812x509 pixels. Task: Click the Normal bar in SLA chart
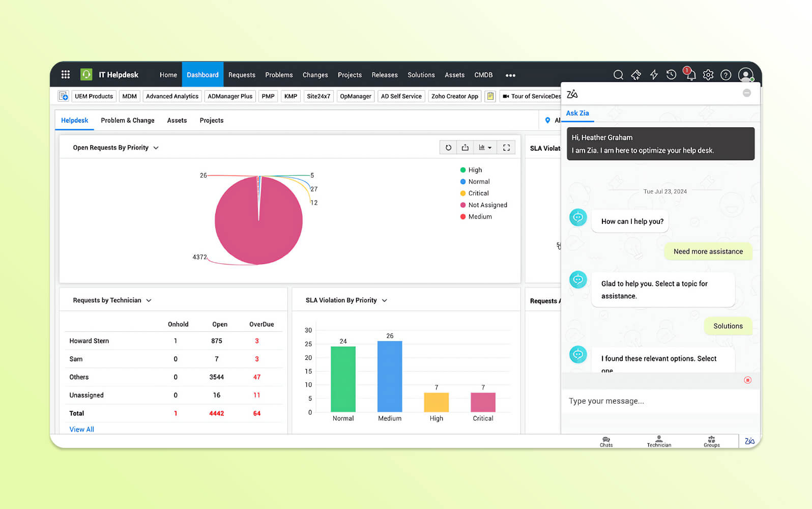[x=343, y=379]
